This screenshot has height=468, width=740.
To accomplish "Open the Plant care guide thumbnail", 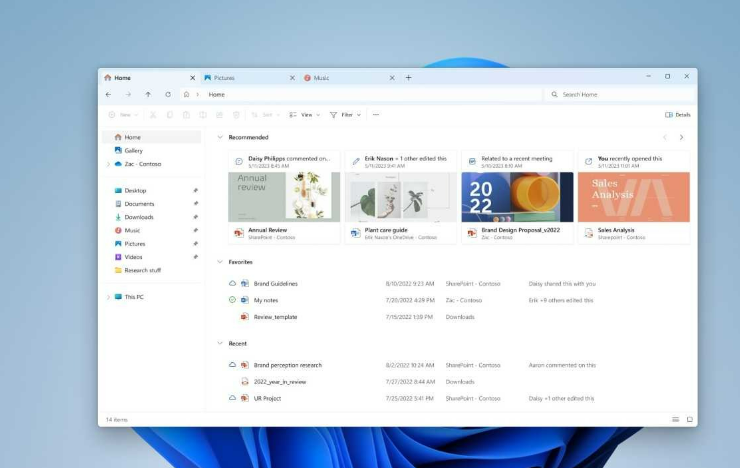I will (x=401, y=197).
